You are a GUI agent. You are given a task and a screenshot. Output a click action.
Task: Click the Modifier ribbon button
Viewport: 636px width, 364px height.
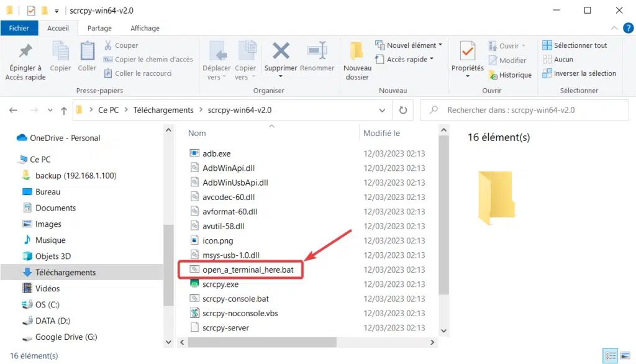coord(507,60)
